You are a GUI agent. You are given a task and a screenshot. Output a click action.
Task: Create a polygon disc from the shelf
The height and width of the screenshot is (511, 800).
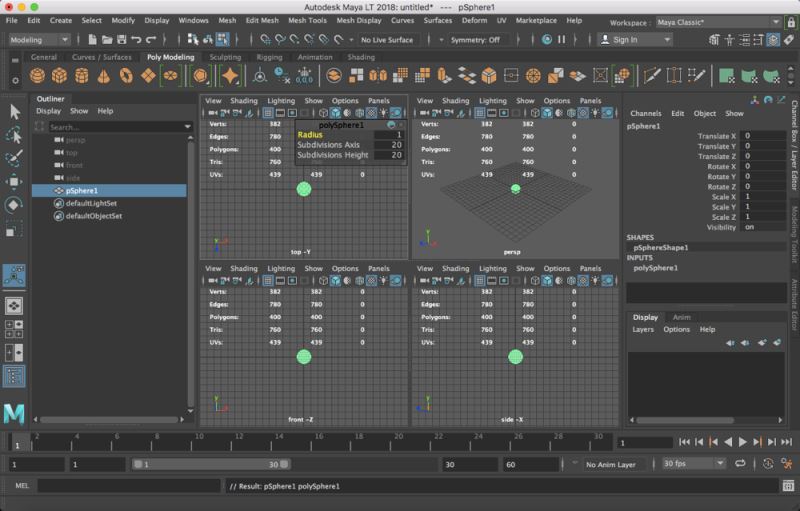pos(170,76)
